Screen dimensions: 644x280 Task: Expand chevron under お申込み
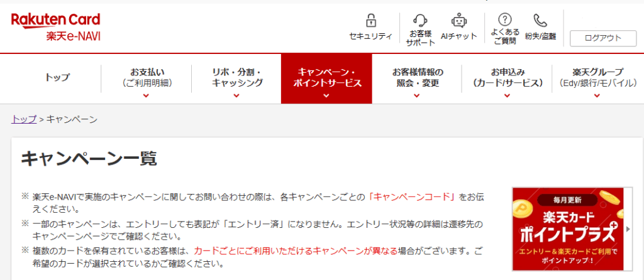tap(508, 96)
